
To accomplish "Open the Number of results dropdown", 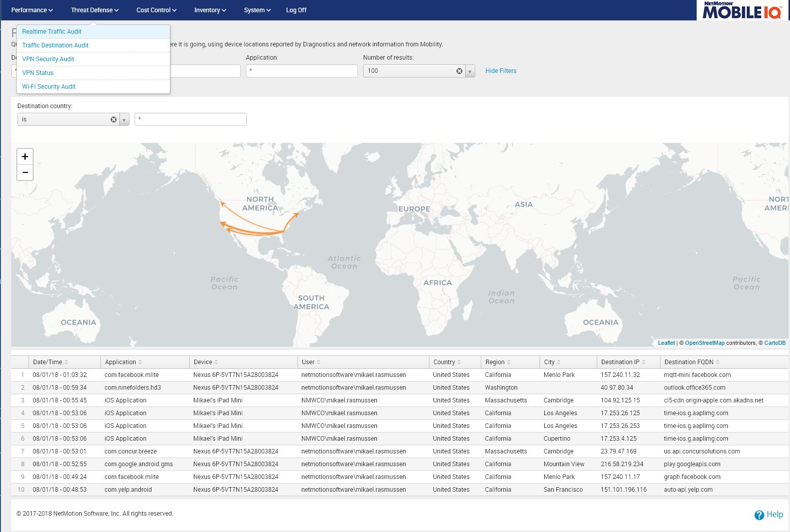I will pos(470,71).
